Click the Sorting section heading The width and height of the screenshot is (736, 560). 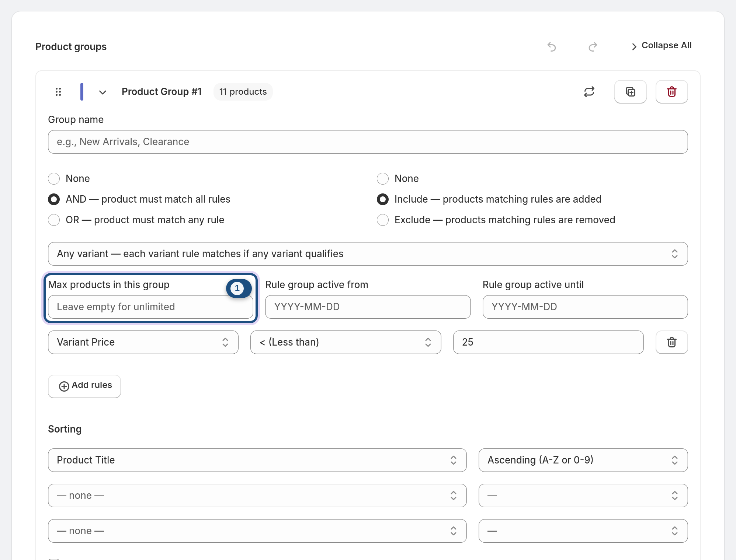[65, 429]
